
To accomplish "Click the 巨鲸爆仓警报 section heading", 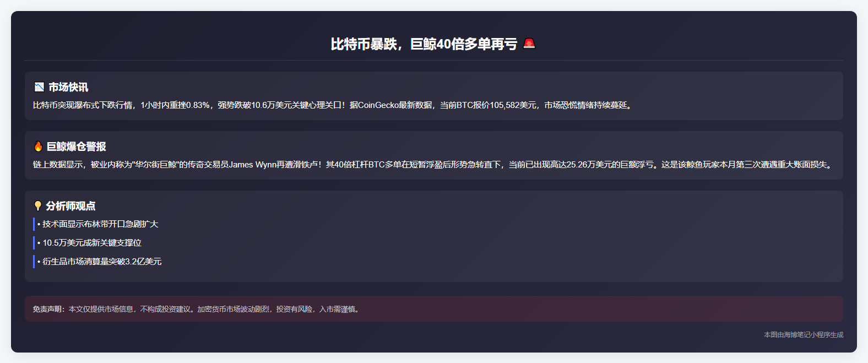I will tap(76, 147).
